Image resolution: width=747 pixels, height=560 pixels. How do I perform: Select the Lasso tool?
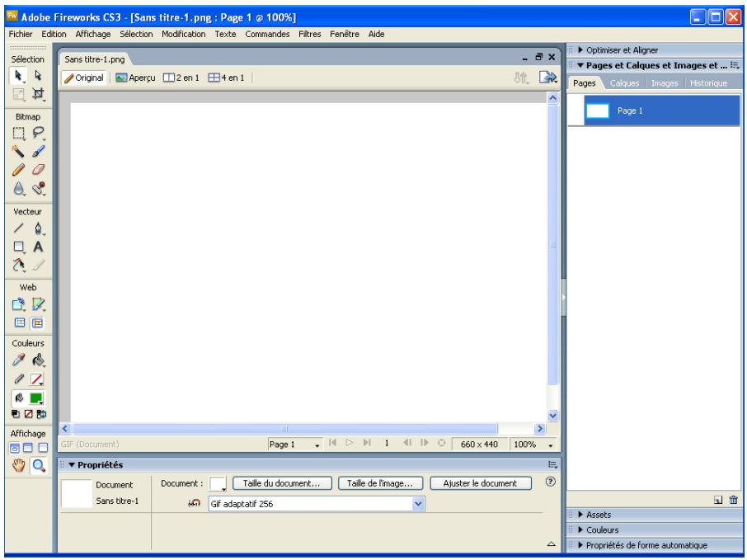(x=38, y=133)
